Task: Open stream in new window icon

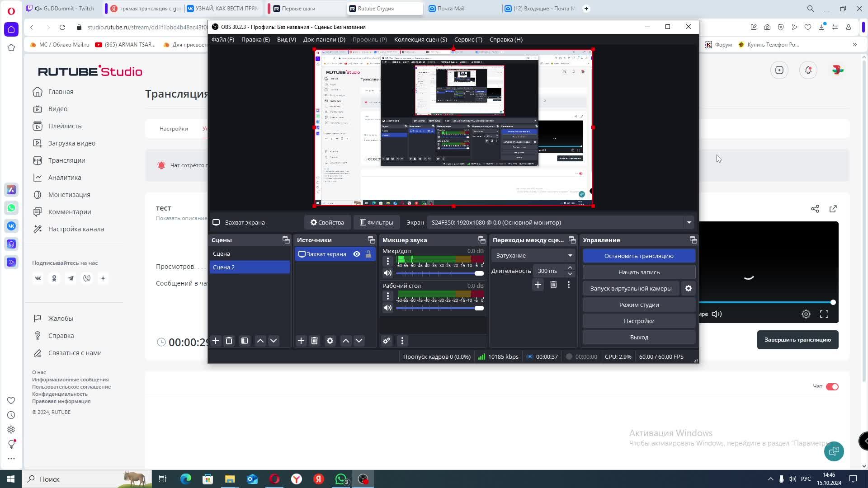Action: tap(833, 209)
